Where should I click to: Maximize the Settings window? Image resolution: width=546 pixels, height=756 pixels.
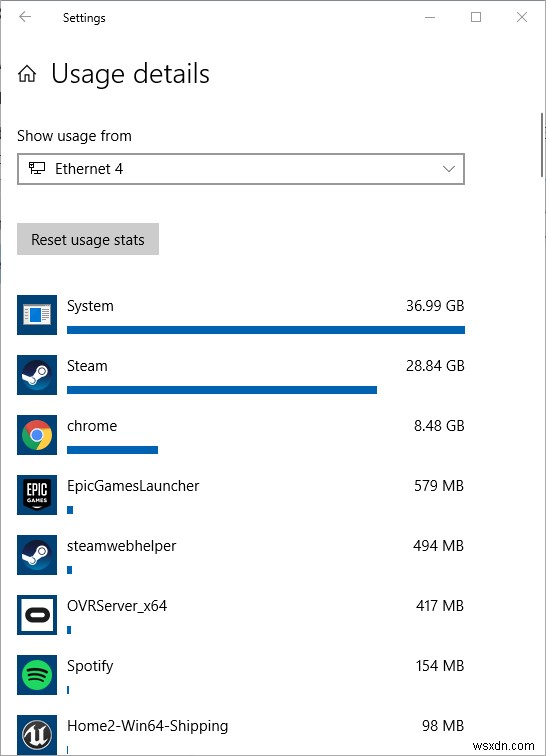[x=476, y=17]
